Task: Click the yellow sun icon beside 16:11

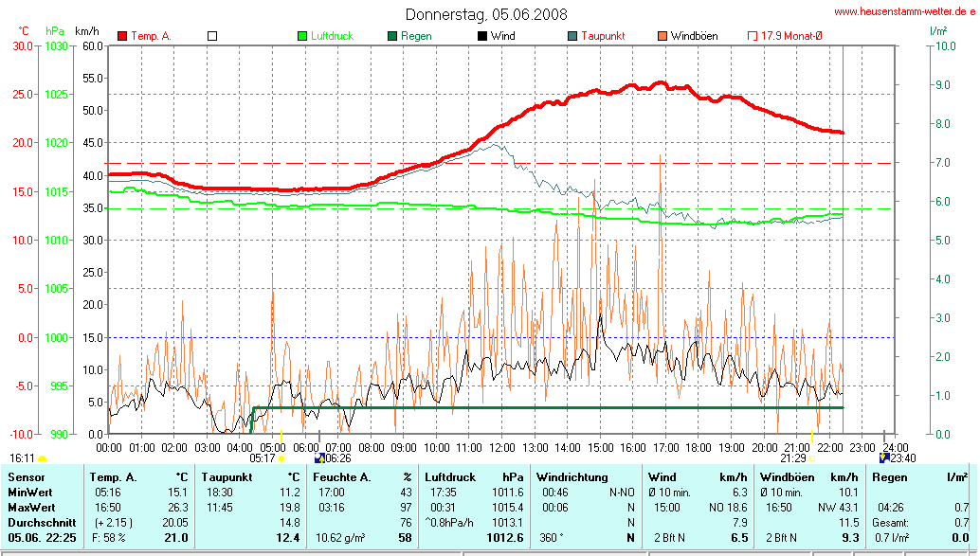Action: (x=42, y=458)
